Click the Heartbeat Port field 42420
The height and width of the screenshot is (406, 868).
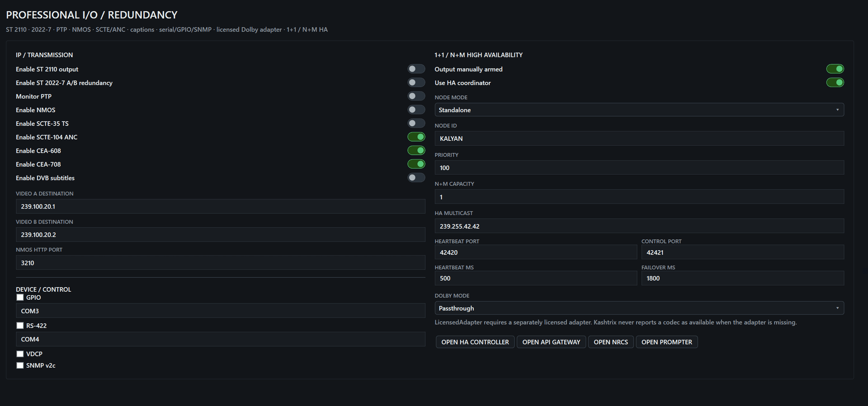coord(536,252)
